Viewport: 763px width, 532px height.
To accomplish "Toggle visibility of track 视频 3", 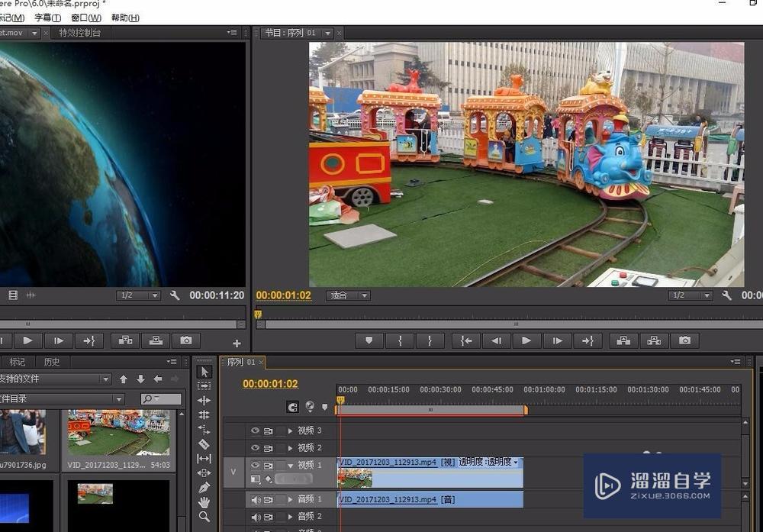I will (x=255, y=430).
